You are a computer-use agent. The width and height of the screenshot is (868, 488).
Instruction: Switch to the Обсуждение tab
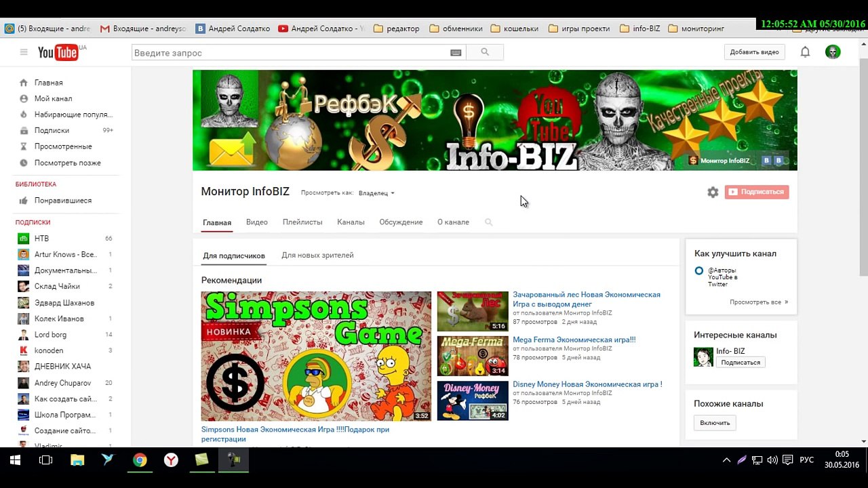(x=401, y=222)
